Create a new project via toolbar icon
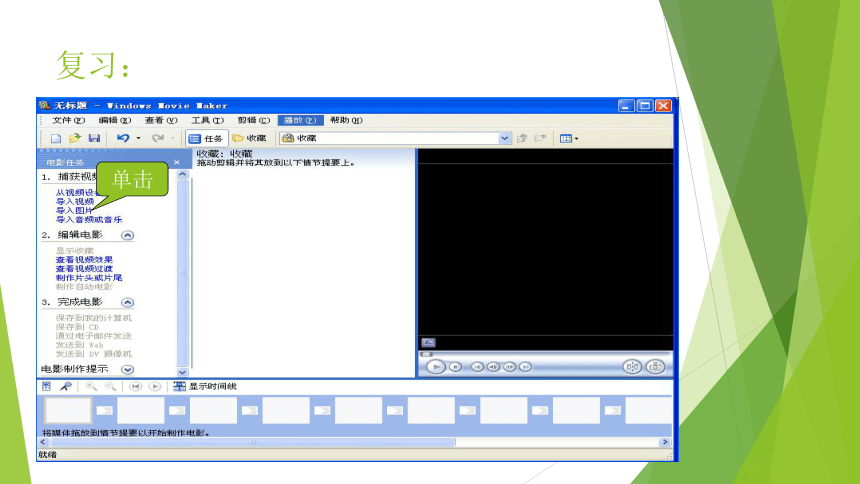Screen dimensions: 860x484 coord(56,138)
